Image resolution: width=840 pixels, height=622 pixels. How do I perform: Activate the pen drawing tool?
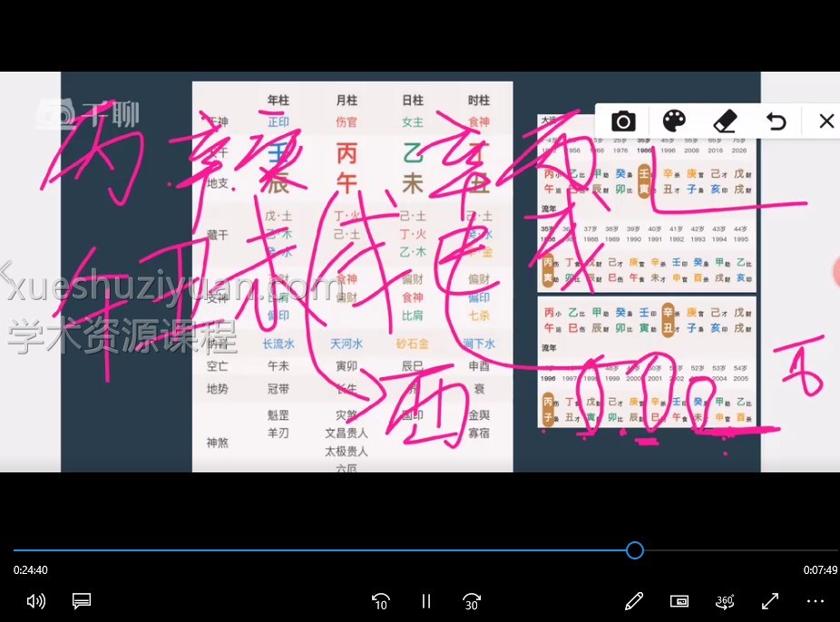pos(634,601)
